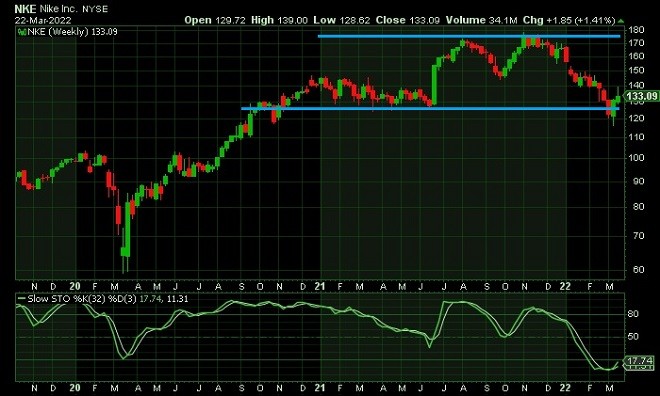This screenshot has width=660, height=396.
Task: Click the 170 price axis label
Action: pyautogui.click(x=636, y=43)
